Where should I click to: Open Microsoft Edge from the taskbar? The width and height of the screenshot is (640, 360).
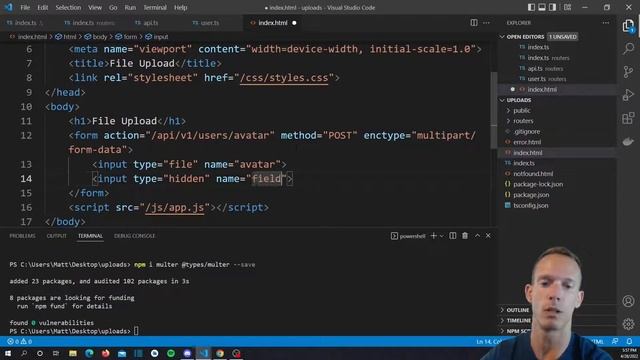[x=89, y=353]
